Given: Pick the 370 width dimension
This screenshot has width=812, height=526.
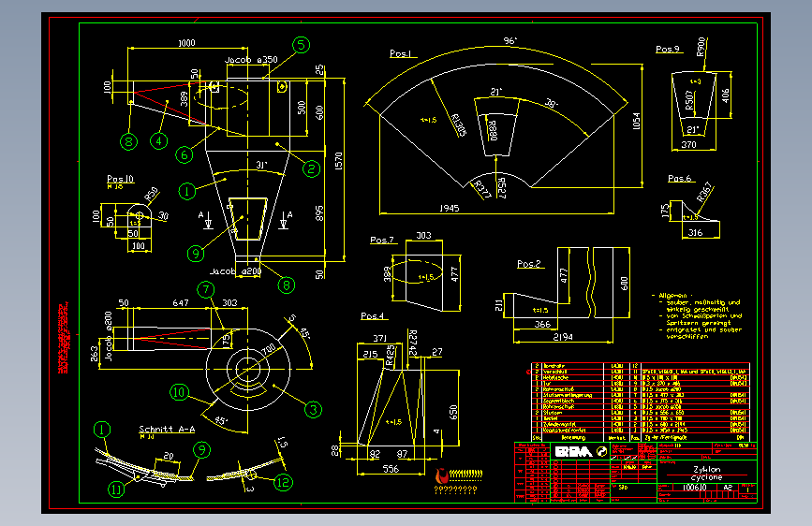Looking at the screenshot, I should coord(688,144).
